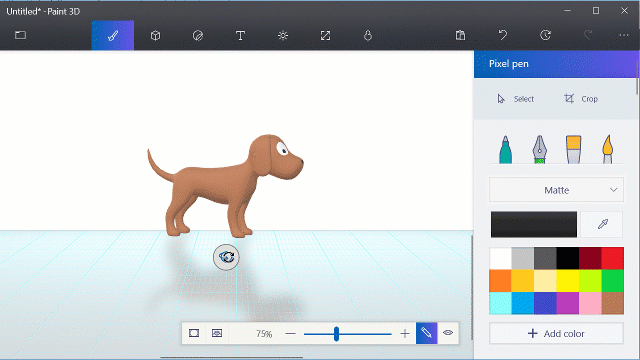
Task: Pick the green color swatch
Action: click(x=613, y=281)
